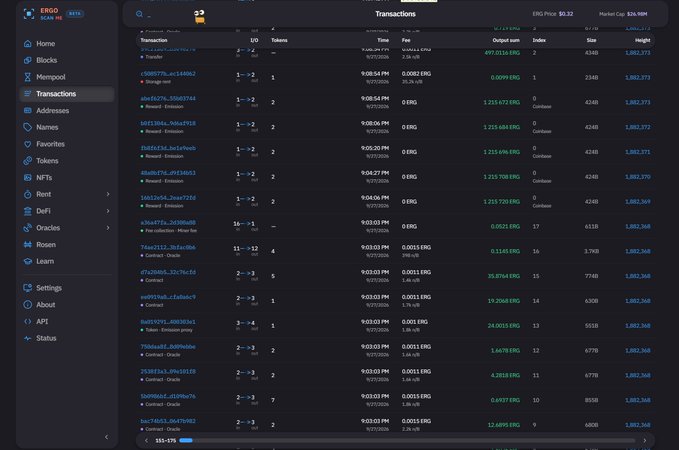Expand the DeFi submenu chevron
This screenshot has width=679, height=450.
tap(108, 211)
